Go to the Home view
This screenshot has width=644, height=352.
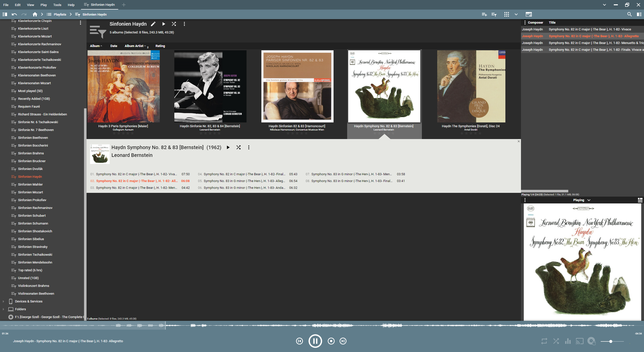pos(35,14)
